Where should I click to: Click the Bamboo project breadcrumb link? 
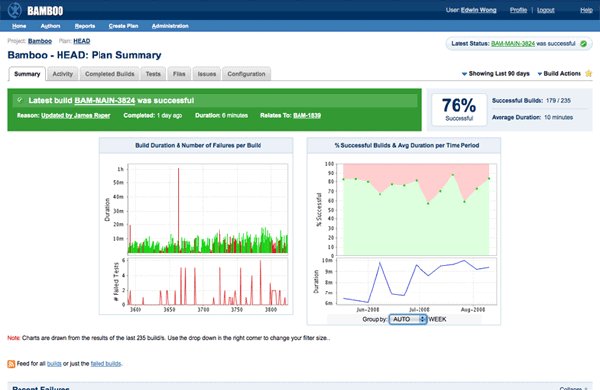[40, 41]
